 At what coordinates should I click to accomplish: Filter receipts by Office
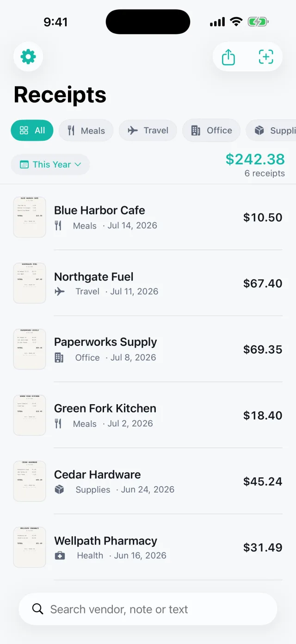point(211,131)
